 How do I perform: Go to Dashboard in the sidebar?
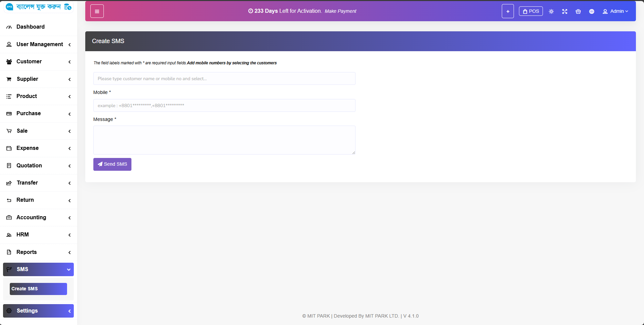30,27
